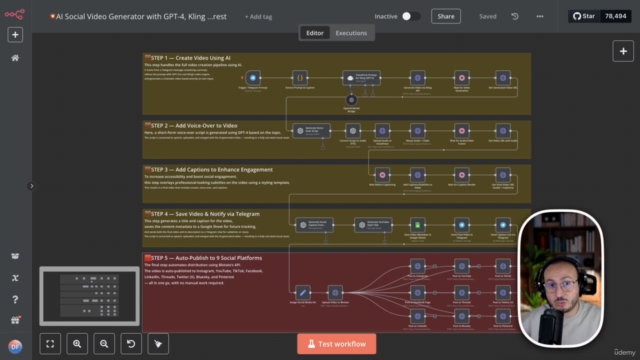640x360 pixels.
Task: Toggle the workflow Inactive switch
Action: (411, 16)
